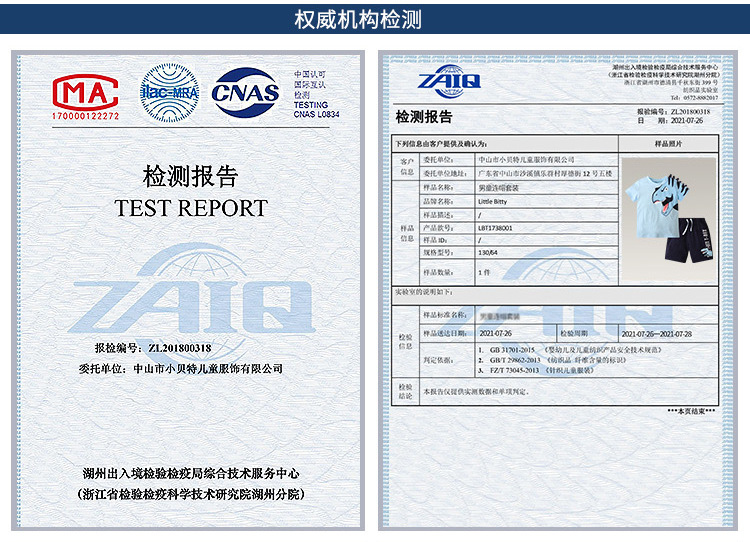Click the 样品名称 value 男童连帽套装
Viewport: 750px width, 542px height.
click(498, 188)
